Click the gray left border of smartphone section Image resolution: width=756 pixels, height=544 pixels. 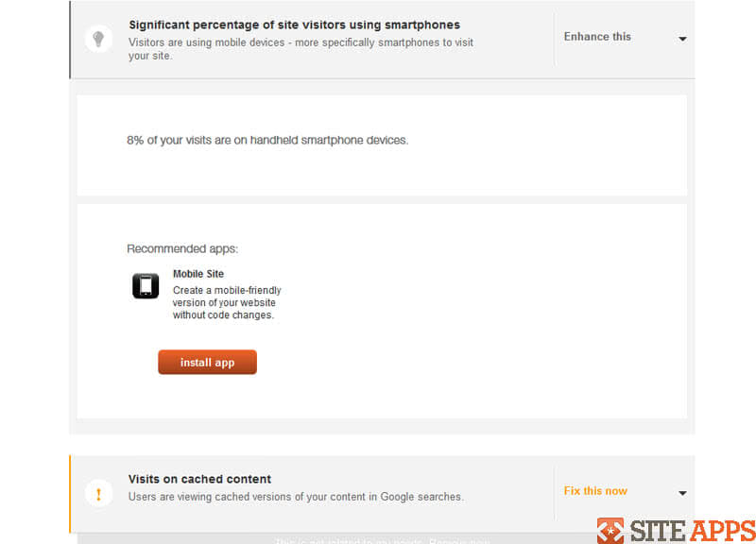coord(70,40)
